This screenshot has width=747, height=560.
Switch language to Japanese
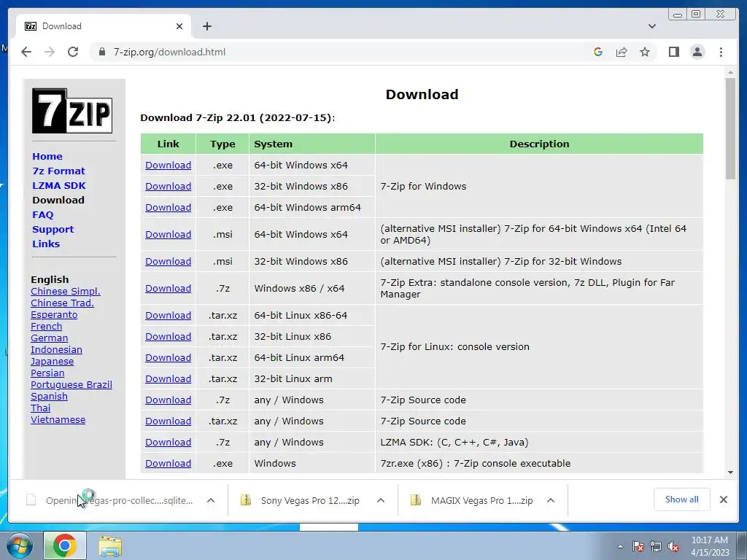coord(52,362)
